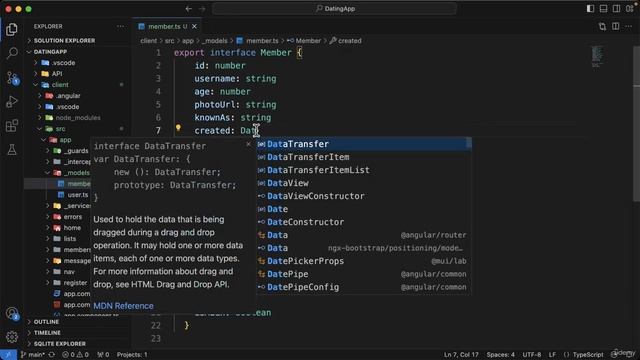Open the Accounts menu icon

(x=12, y=313)
